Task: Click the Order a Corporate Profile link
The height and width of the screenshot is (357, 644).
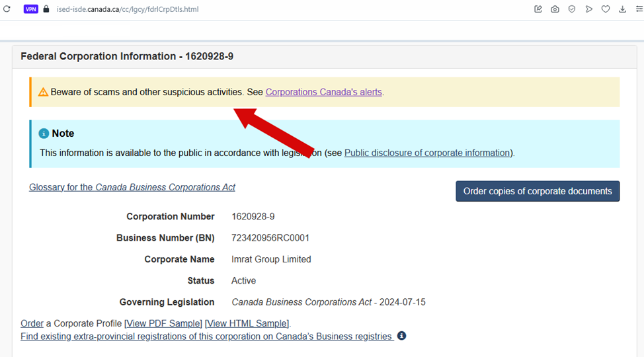Action: 32,323
